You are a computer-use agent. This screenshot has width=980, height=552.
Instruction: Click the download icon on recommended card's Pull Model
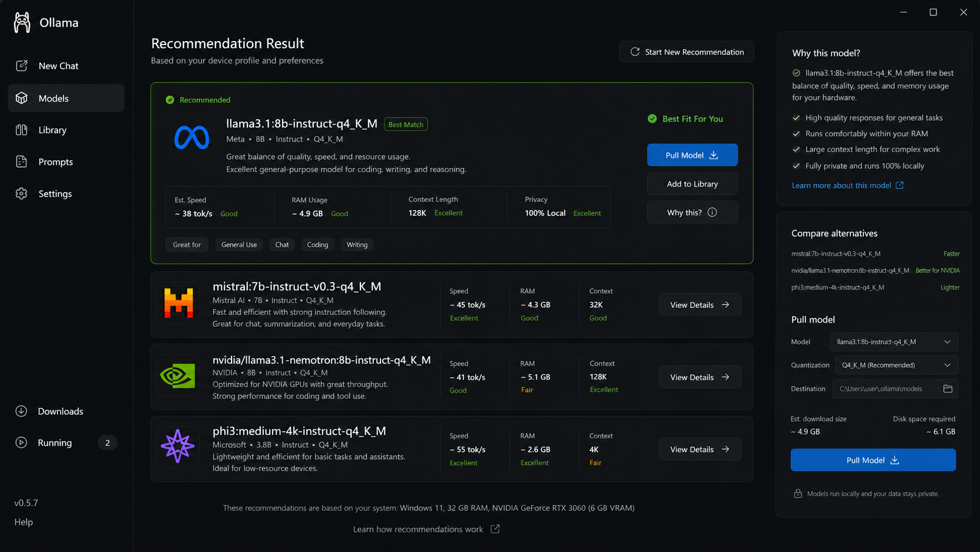(x=714, y=155)
